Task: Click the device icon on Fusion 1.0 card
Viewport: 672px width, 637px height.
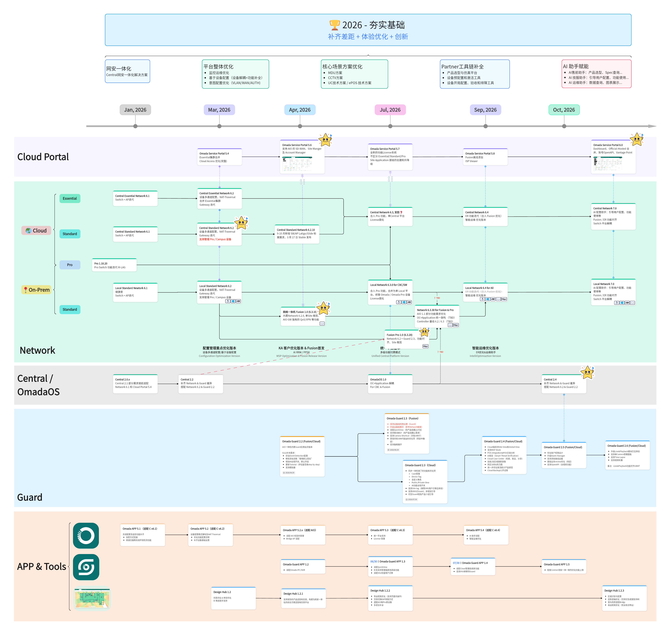Action: click(322, 324)
